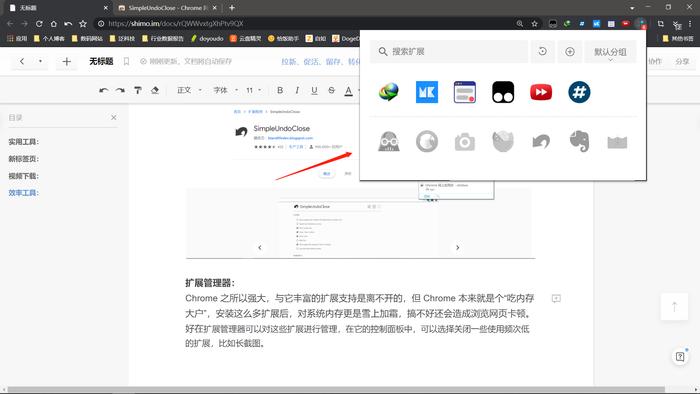Click the 分享 share button
The image size is (700, 394).
(682, 61)
